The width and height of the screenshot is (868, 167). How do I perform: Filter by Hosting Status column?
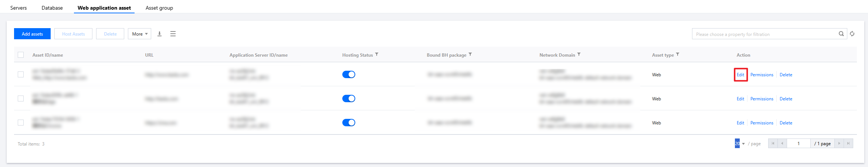(377, 54)
